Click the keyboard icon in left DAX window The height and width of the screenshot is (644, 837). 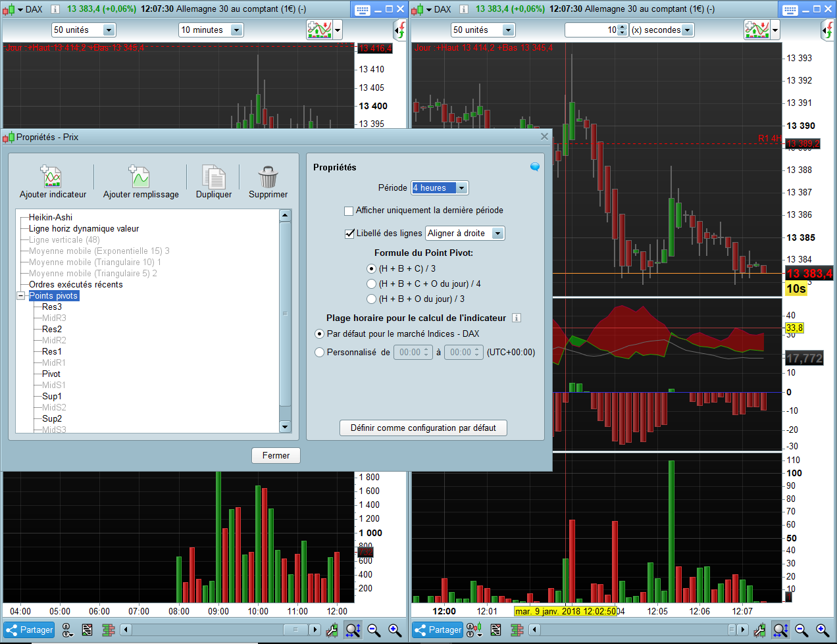pyautogui.click(x=362, y=10)
